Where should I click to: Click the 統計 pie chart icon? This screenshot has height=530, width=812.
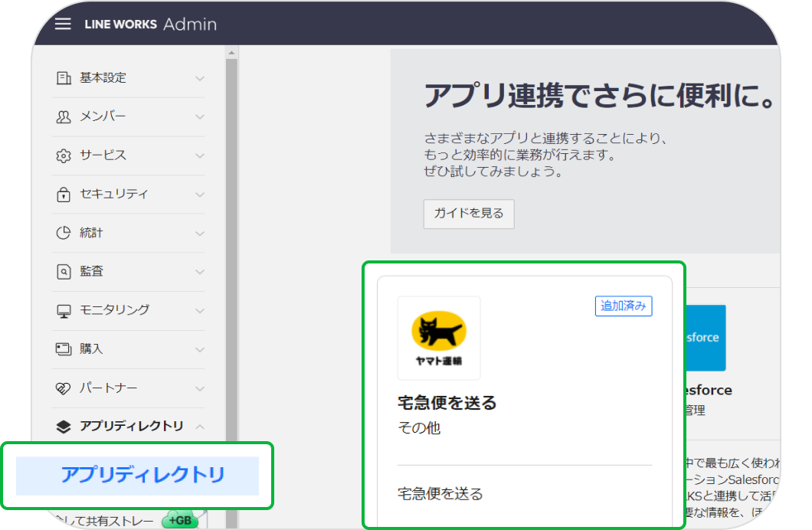click(x=64, y=234)
